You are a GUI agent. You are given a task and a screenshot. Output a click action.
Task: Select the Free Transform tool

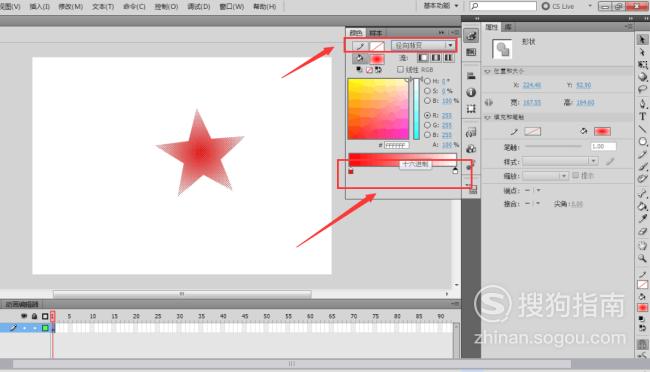(642, 65)
